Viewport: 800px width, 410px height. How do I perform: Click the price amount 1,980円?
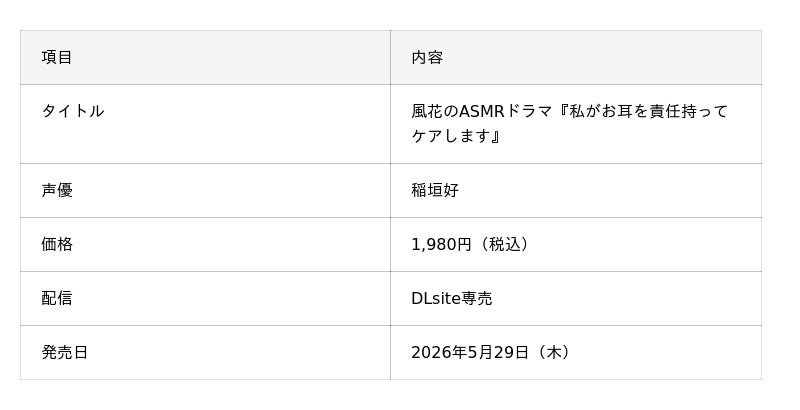(440, 244)
